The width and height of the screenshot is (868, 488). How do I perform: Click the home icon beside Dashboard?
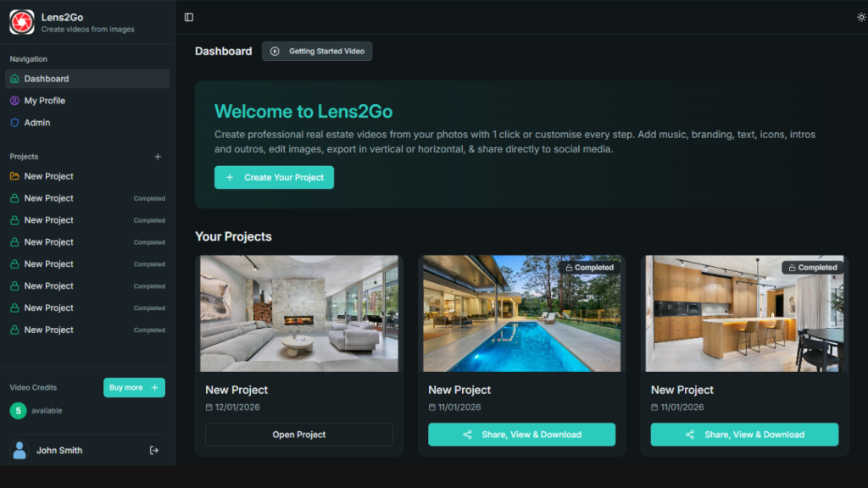click(x=14, y=79)
